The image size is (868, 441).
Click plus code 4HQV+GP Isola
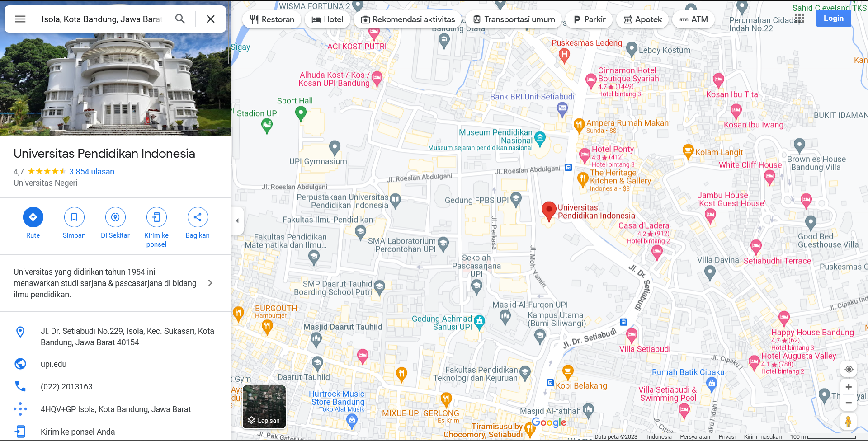(x=116, y=409)
